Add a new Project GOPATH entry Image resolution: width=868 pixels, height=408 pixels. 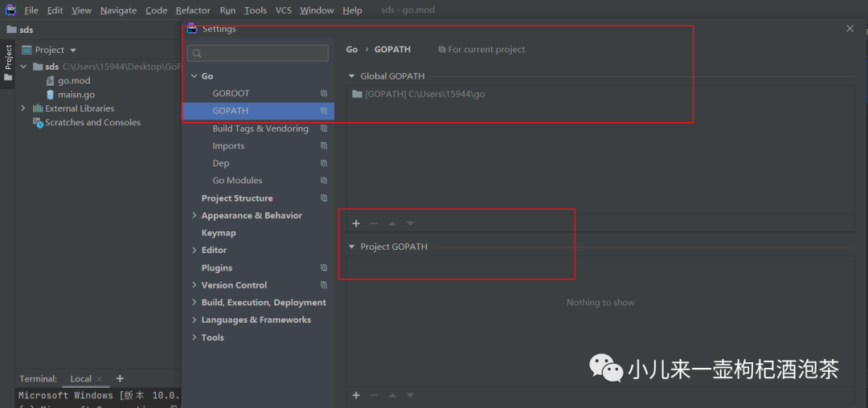point(356,395)
